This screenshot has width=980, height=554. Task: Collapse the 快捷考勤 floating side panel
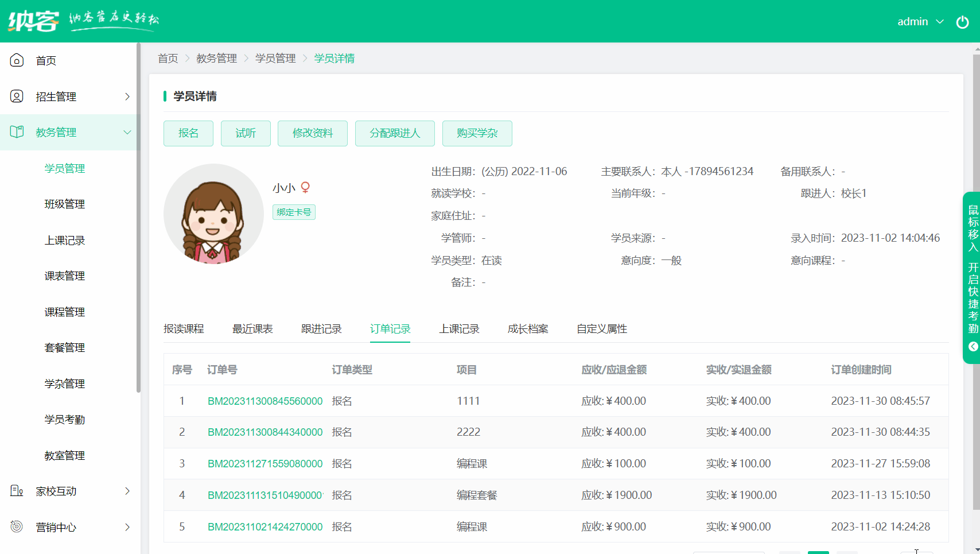972,347
